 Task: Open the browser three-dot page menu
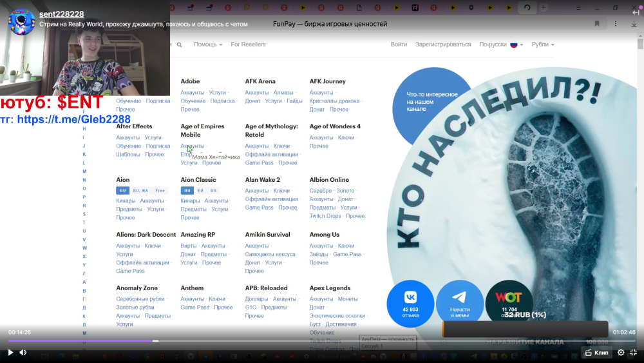(x=615, y=24)
